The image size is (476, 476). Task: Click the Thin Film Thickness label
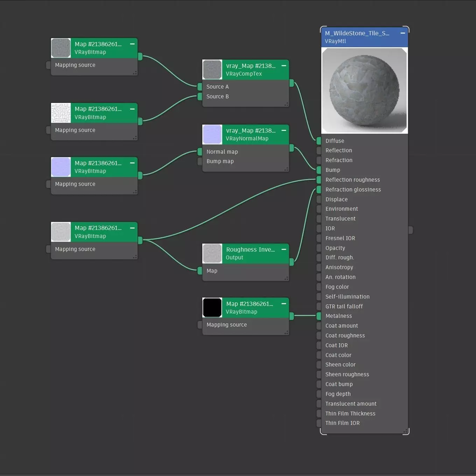pos(350,414)
